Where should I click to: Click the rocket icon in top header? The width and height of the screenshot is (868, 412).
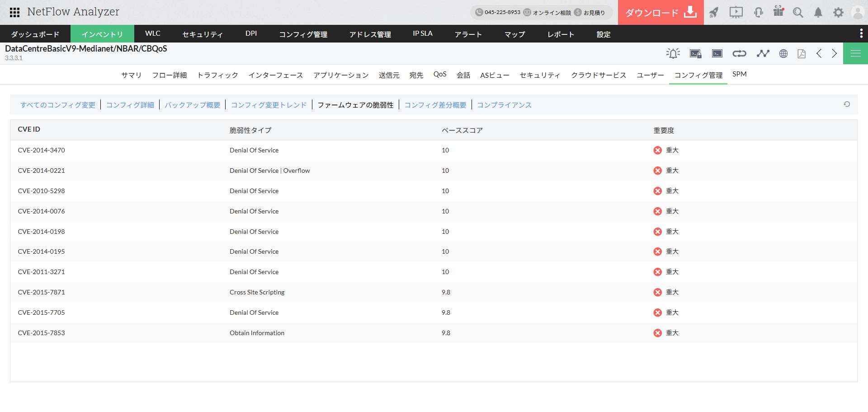coord(714,13)
